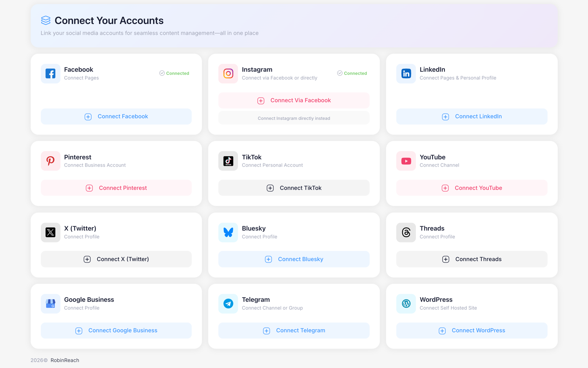Click the "Threads" card title
588x368 pixels.
(x=432, y=229)
